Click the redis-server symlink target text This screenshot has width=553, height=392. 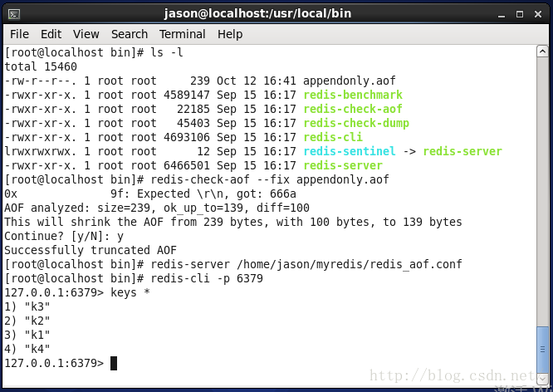point(462,151)
